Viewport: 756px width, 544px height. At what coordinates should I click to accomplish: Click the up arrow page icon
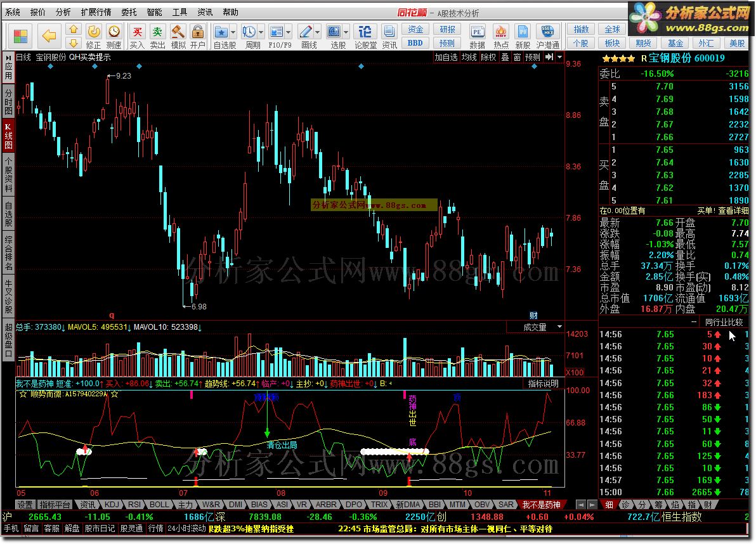tap(74, 29)
